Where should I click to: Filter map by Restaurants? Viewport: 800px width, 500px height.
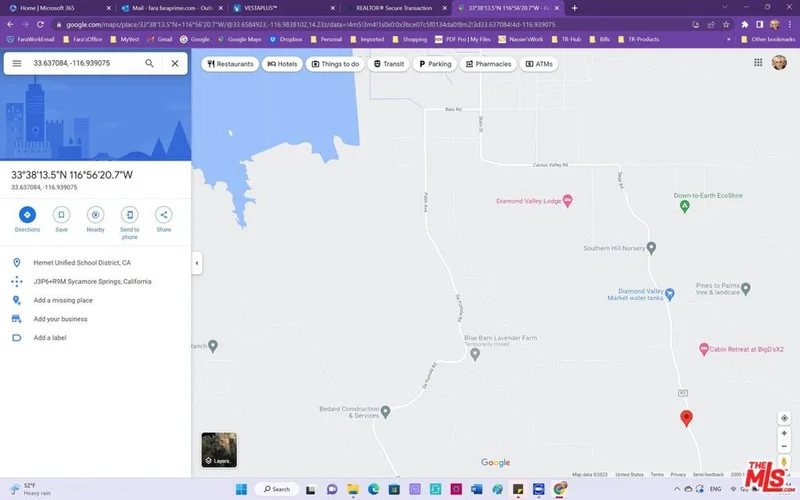pyautogui.click(x=230, y=64)
